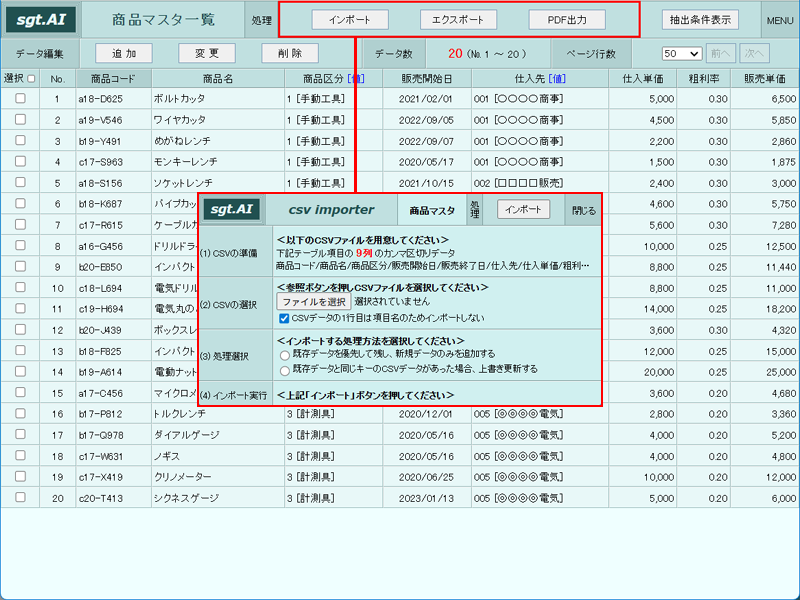Select radio option to keep existing data
The height and width of the screenshot is (600, 800).
[x=285, y=355]
